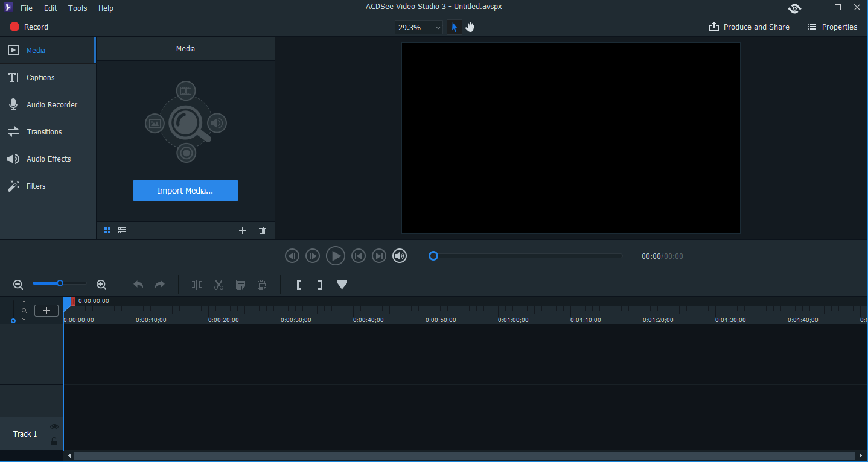
Task: Open the preview zoom percentage dropdown
Action: click(419, 27)
